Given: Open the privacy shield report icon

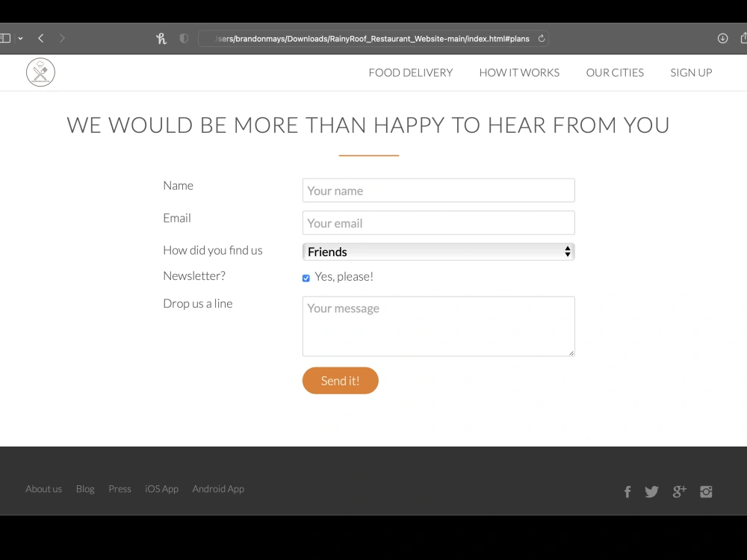Looking at the screenshot, I should click(x=184, y=38).
